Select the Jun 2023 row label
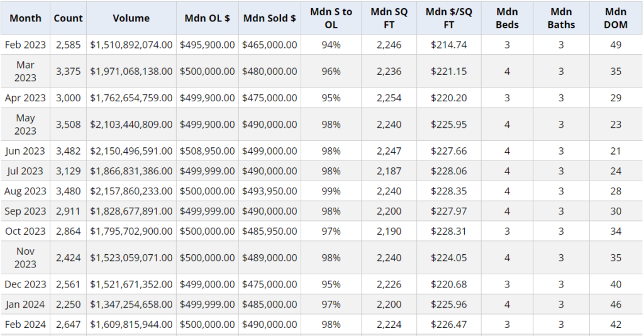Image resolution: width=644 pixels, height=336 pixels. (x=25, y=151)
